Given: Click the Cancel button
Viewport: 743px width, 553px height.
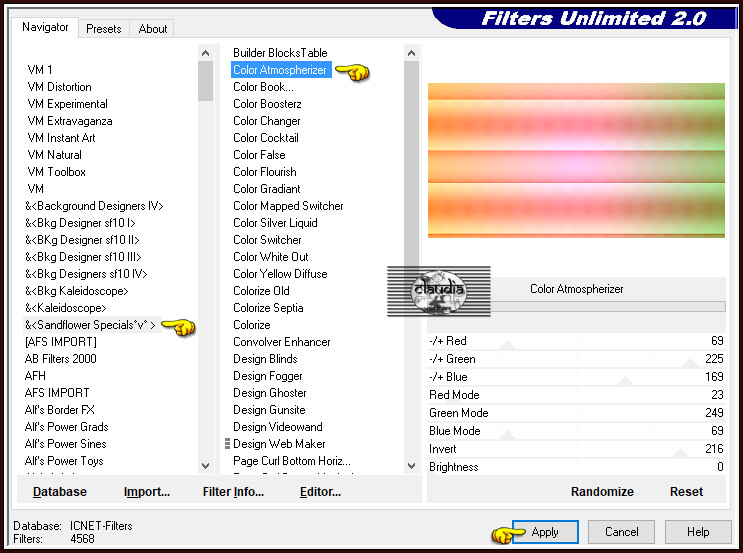Looking at the screenshot, I should tap(621, 532).
